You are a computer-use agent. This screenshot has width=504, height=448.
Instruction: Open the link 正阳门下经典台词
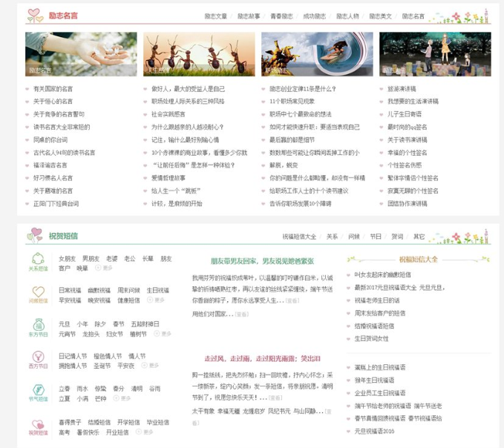[56, 204]
